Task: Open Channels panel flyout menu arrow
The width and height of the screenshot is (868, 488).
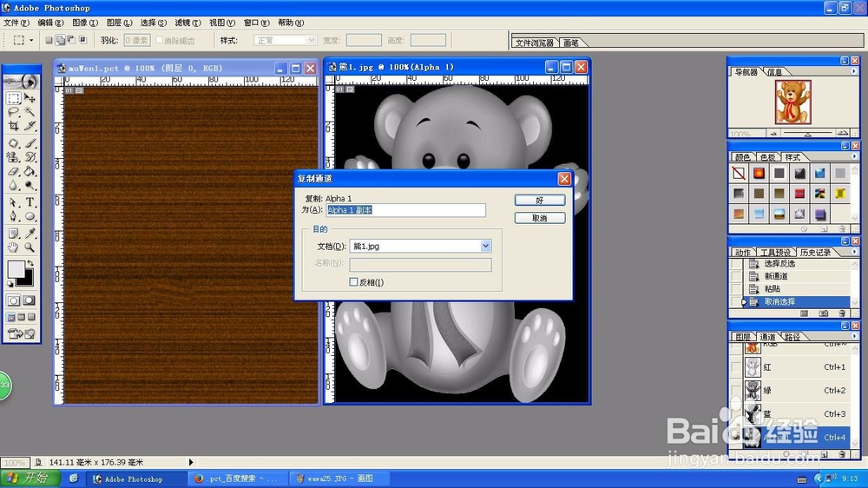Action: coord(853,336)
